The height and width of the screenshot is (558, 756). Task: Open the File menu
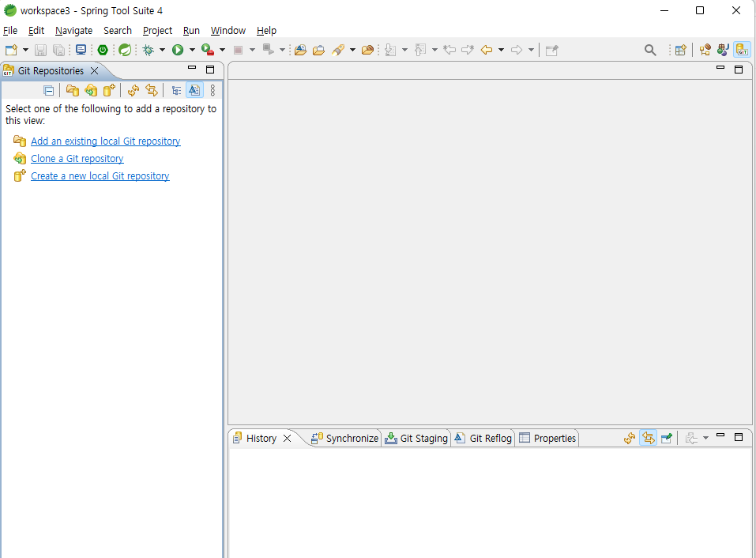tap(10, 30)
